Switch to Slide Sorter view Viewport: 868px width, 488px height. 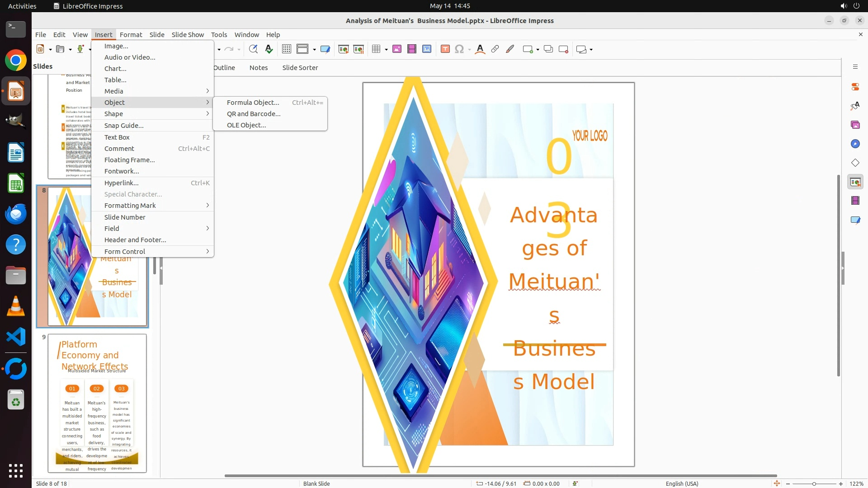pyautogui.click(x=300, y=68)
